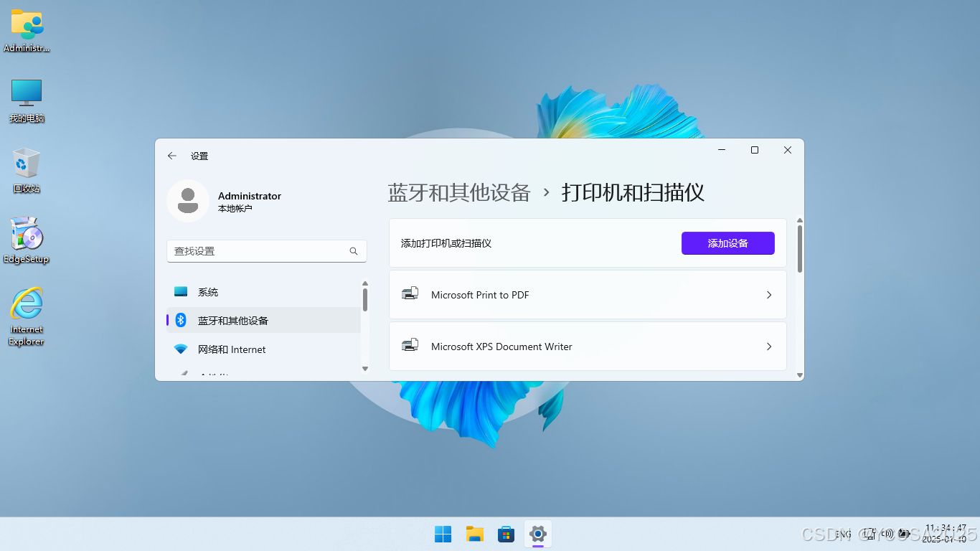The height and width of the screenshot is (551, 980).
Task: Open the Windows Start button
Action: click(443, 534)
